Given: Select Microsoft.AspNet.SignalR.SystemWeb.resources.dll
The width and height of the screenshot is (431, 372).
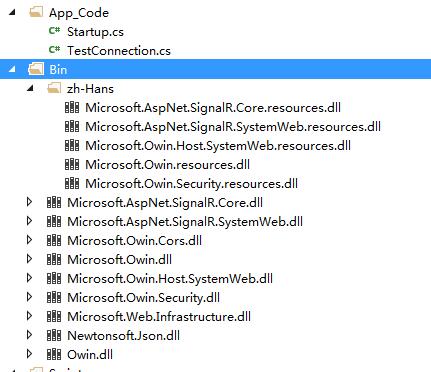Looking at the screenshot, I should 233,127.
